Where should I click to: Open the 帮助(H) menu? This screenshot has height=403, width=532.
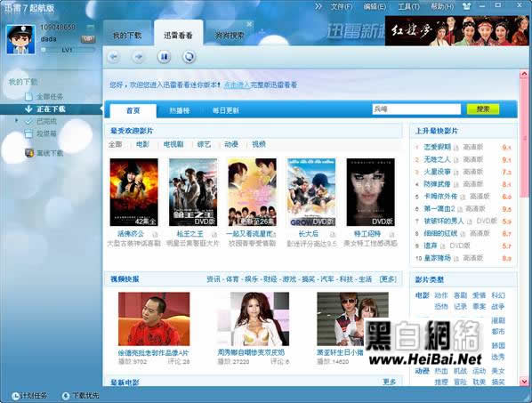point(442,6)
